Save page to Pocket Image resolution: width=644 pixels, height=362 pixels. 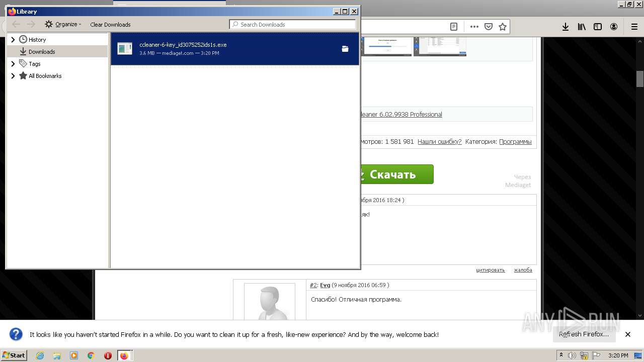point(488,27)
